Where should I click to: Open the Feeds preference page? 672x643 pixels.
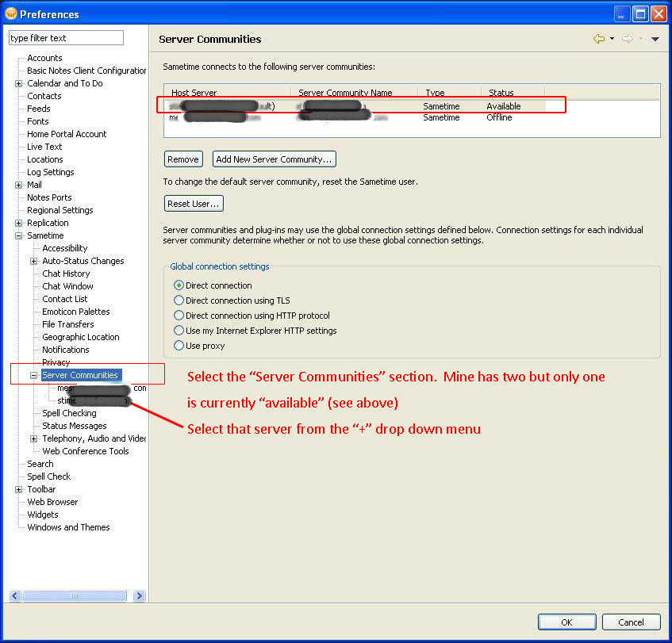[x=39, y=109]
